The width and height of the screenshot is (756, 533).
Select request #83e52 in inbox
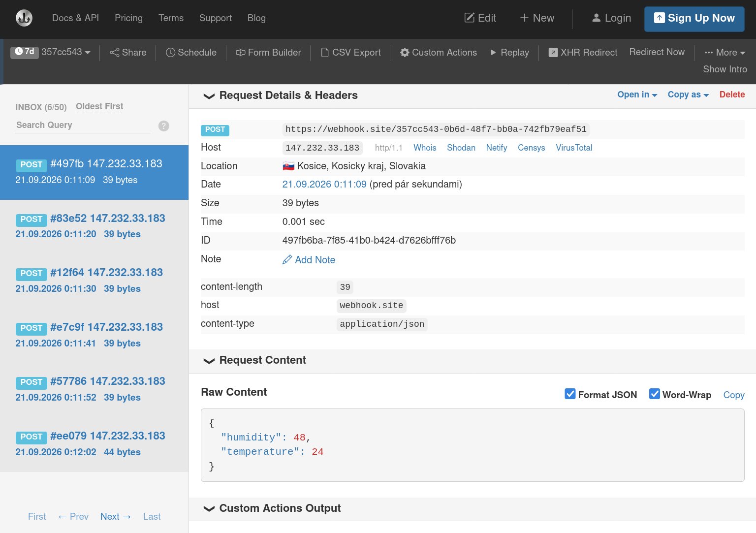[x=94, y=226]
